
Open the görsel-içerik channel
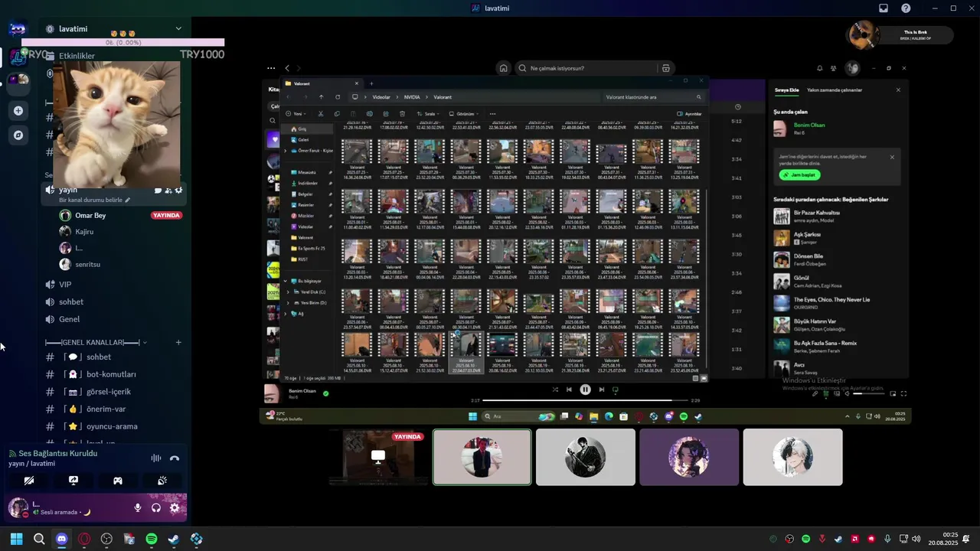[113, 392]
